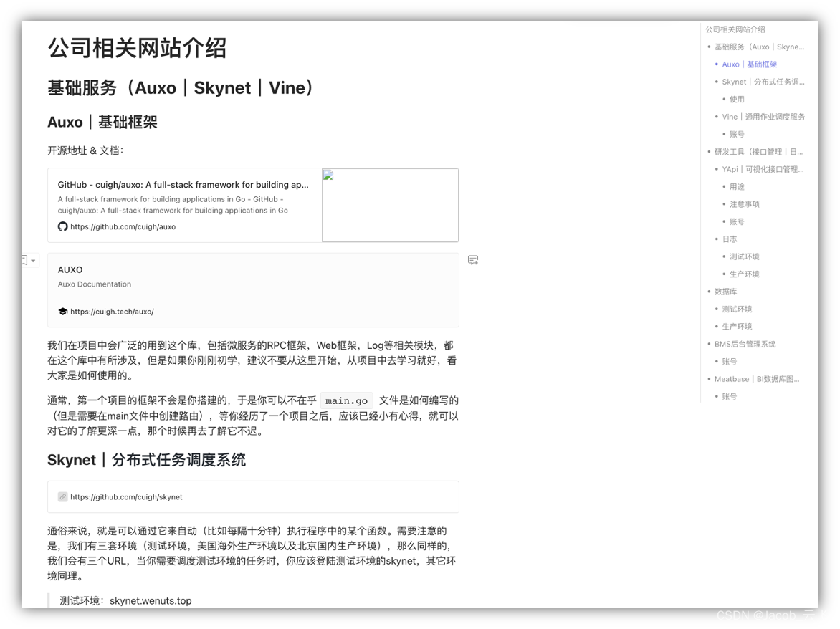
Task: Go to 研发工具（接口管理｜日... outline entry
Action: click(x=758, y=152)
